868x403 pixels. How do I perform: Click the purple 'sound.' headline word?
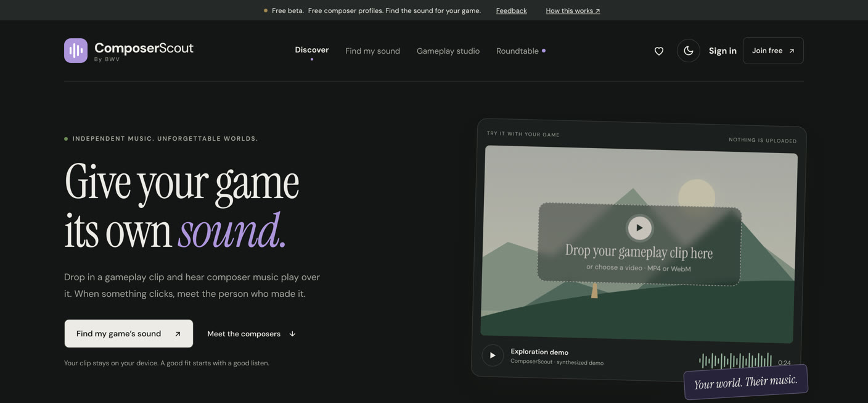(x=232, y=232)
